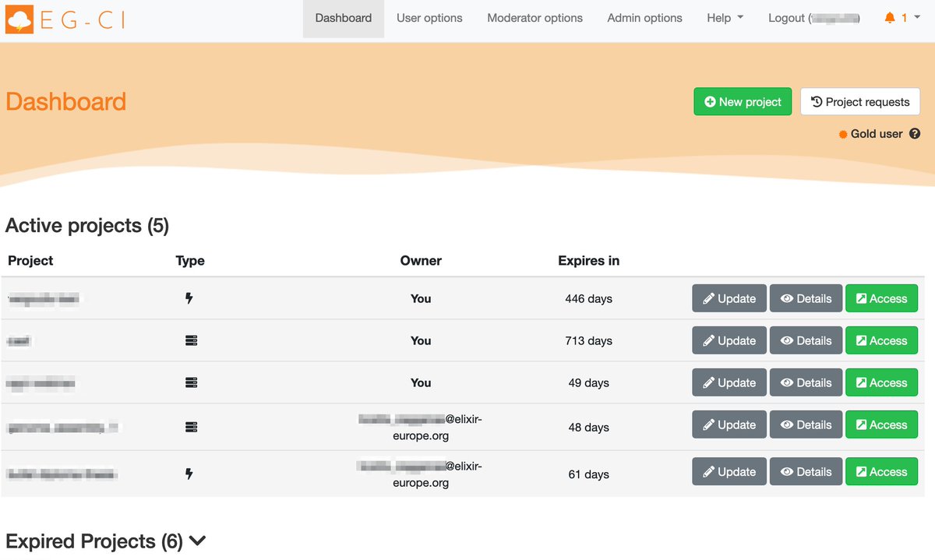
Task: Click the lightning type icon in 61 days row
Action: [189, 474]
